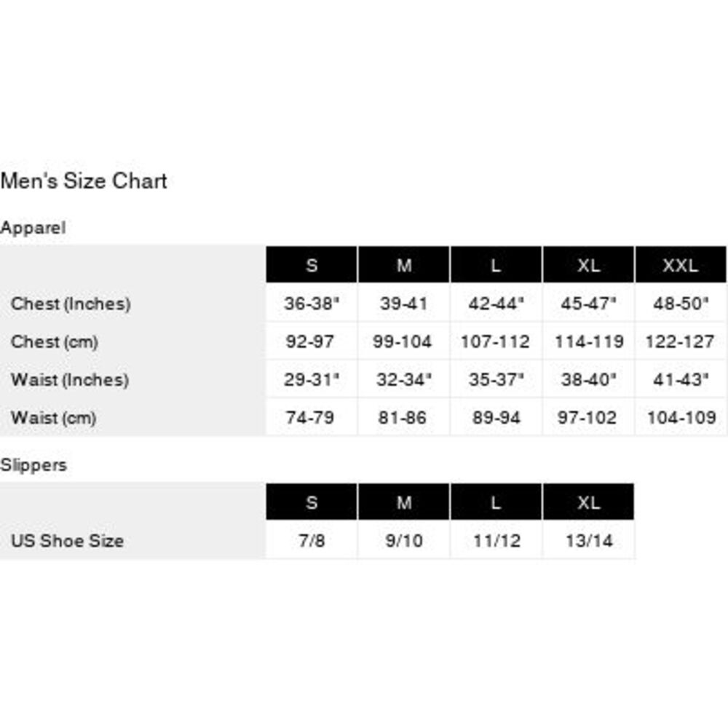728x728 pixels.
Task: Select the S column header in Apparel
Action: point(312,265)
